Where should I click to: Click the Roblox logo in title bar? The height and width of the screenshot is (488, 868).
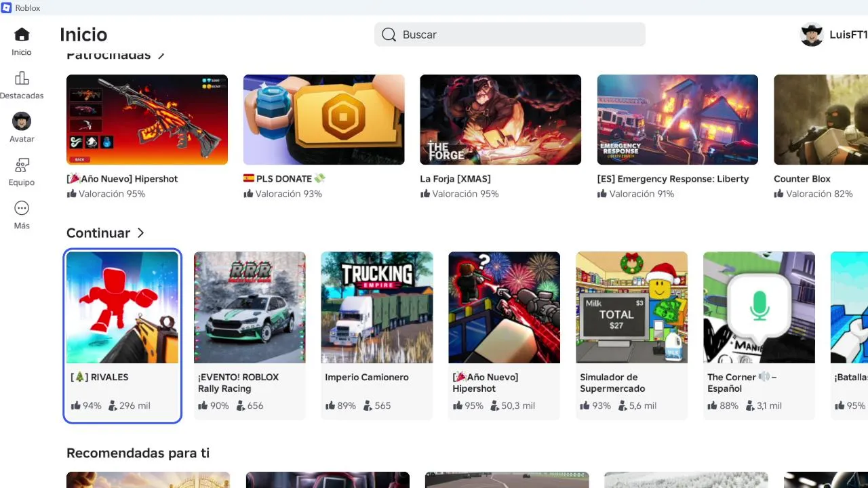(x=7, y=7)
